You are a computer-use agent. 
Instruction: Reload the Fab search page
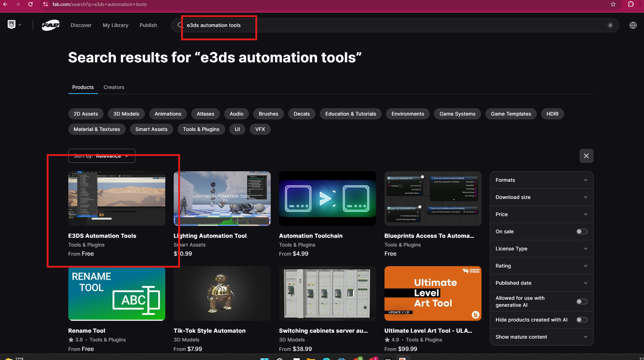click(30, 4)
